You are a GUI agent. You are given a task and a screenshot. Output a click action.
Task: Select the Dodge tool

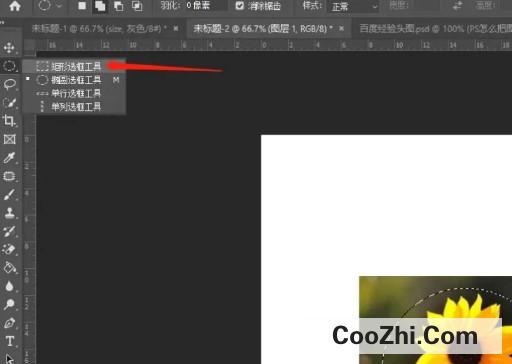tap(9, 304)
